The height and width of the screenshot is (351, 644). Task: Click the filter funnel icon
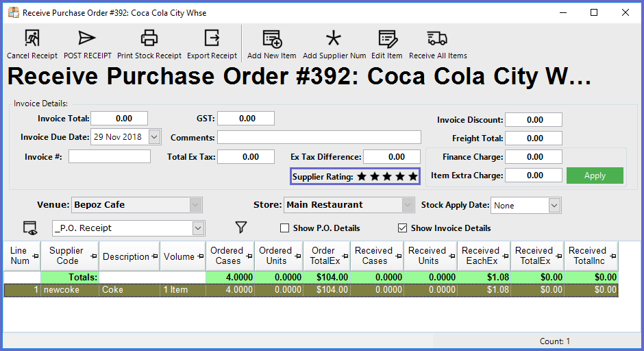[x=240, y=228]
